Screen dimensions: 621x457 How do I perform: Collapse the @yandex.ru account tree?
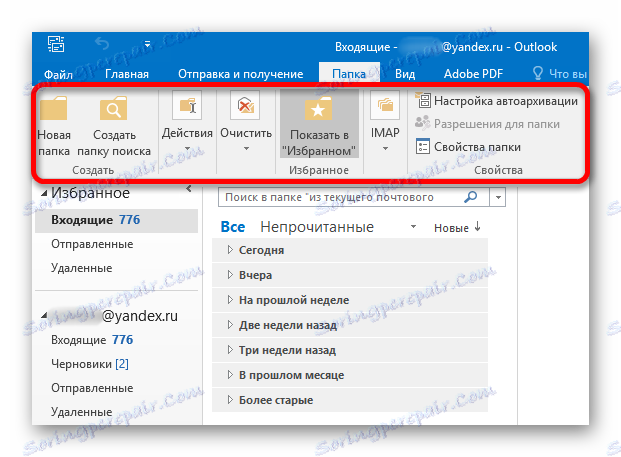(x=44, y=316)
